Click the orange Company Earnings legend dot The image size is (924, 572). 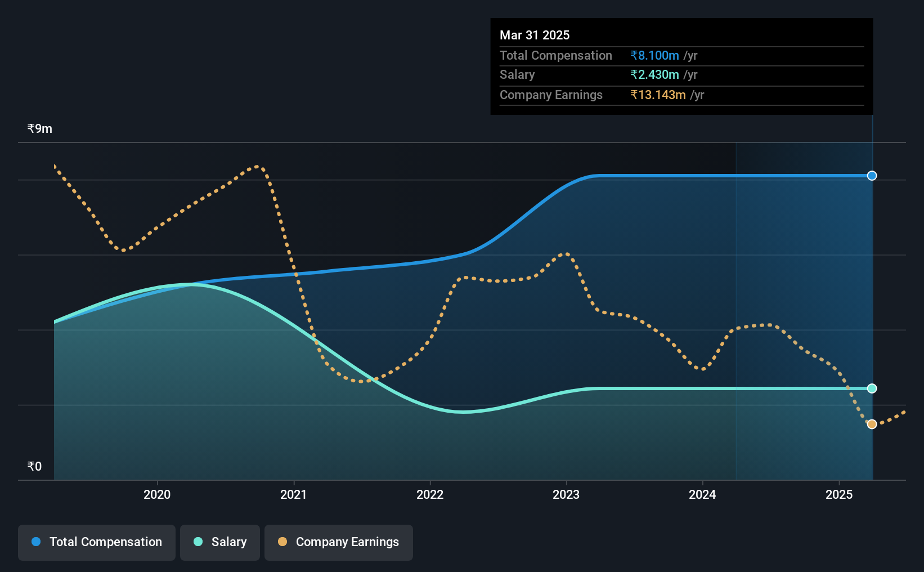pyautogui.click(x=282, y=542)
